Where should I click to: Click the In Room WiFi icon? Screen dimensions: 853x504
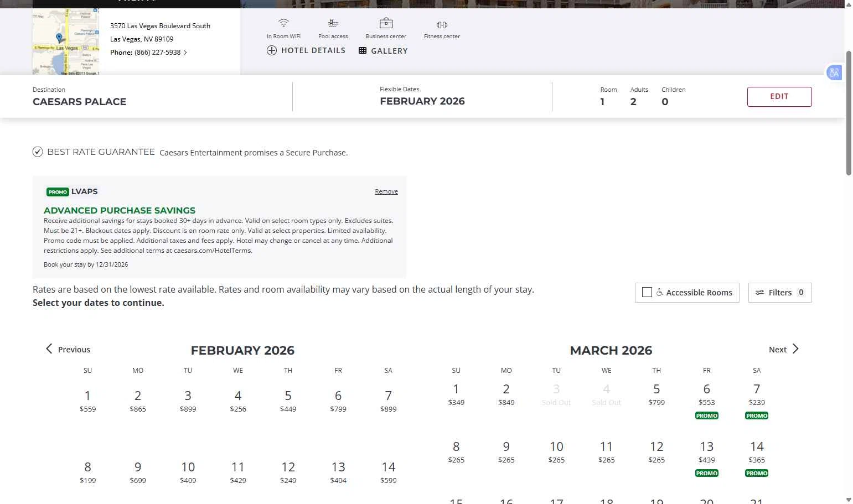[x=283, y=23]
